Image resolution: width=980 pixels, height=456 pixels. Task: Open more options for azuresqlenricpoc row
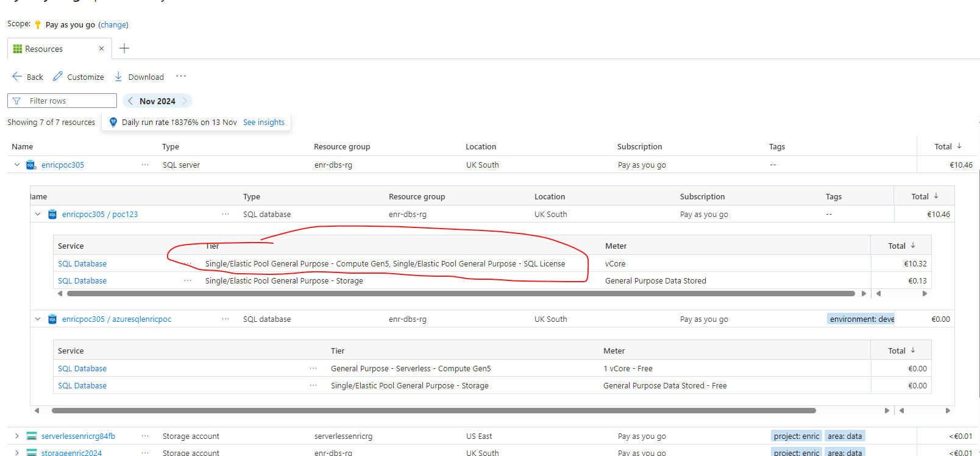click(x=225, y=319)
